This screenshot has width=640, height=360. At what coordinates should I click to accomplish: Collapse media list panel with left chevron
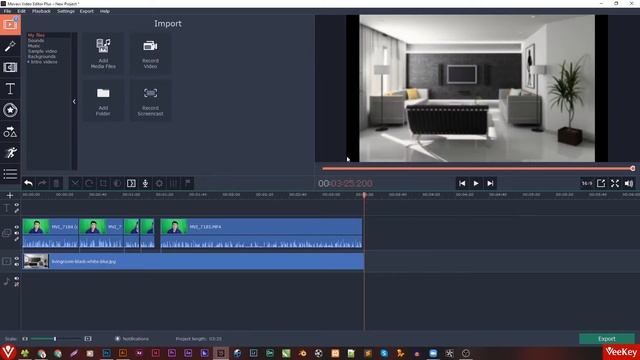coord(74,101)
